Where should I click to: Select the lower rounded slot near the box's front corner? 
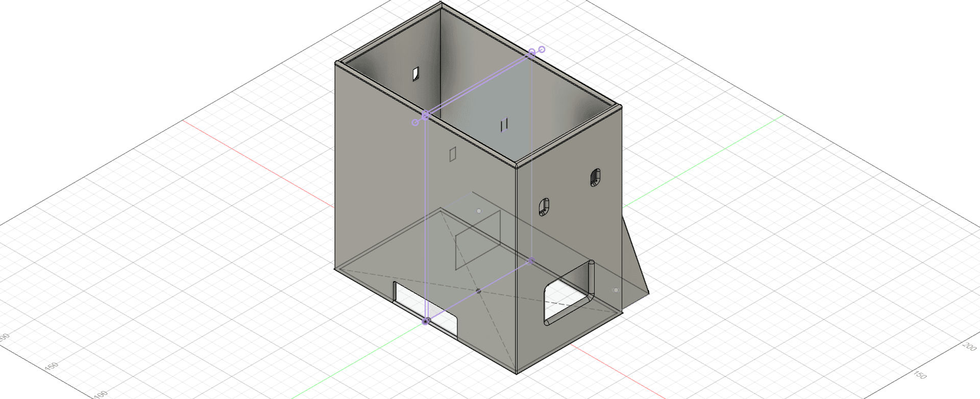tap(544, 207)
